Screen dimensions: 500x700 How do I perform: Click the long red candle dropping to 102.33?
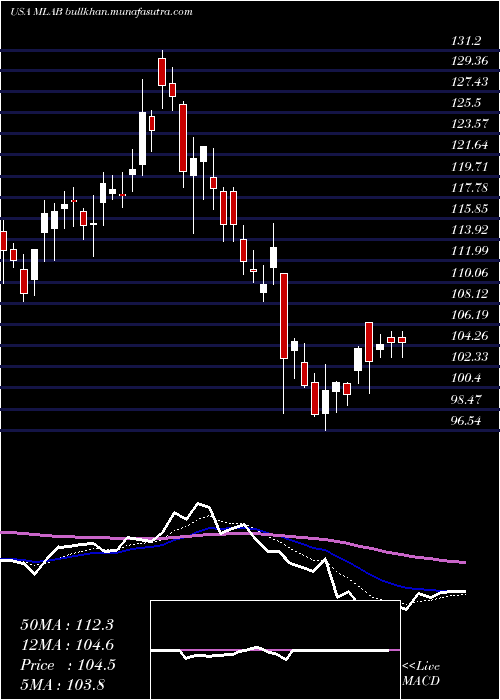click(284, 316)
